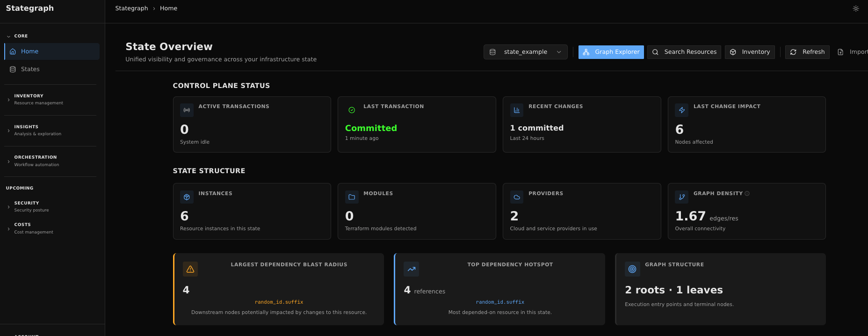Click the Modules folder icon

[x=352, y=197]
